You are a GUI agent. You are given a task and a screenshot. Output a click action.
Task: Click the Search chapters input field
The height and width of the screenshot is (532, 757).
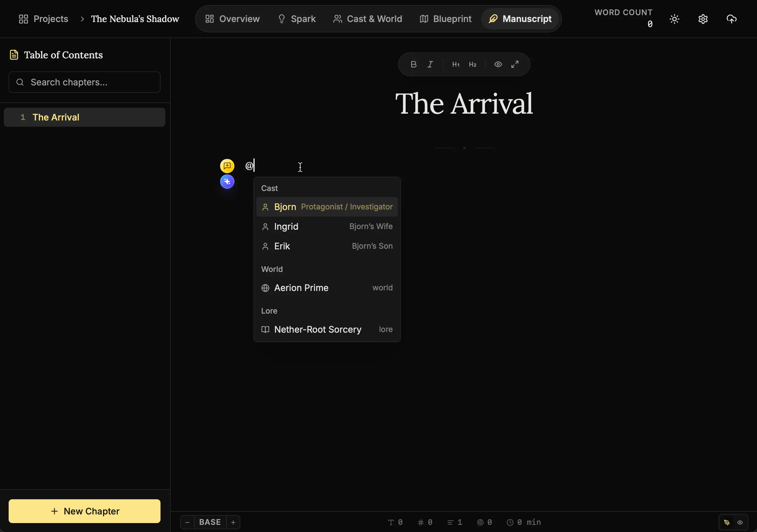pyautogui.click(x=84, y=82)
